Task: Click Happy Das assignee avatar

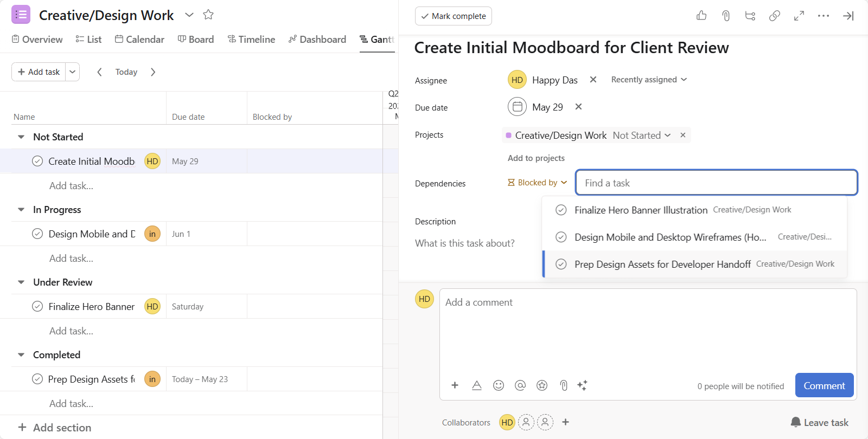Action: pos(518,80)
